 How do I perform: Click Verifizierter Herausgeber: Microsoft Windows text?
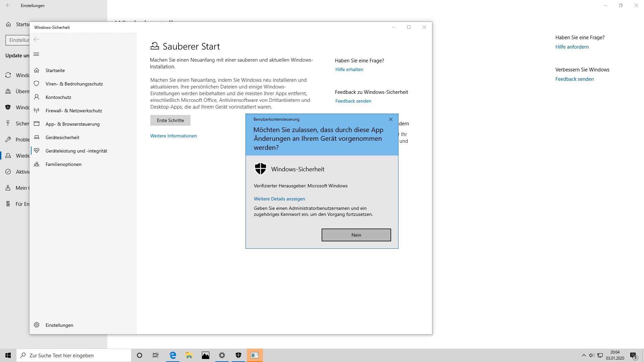point(301,186)
